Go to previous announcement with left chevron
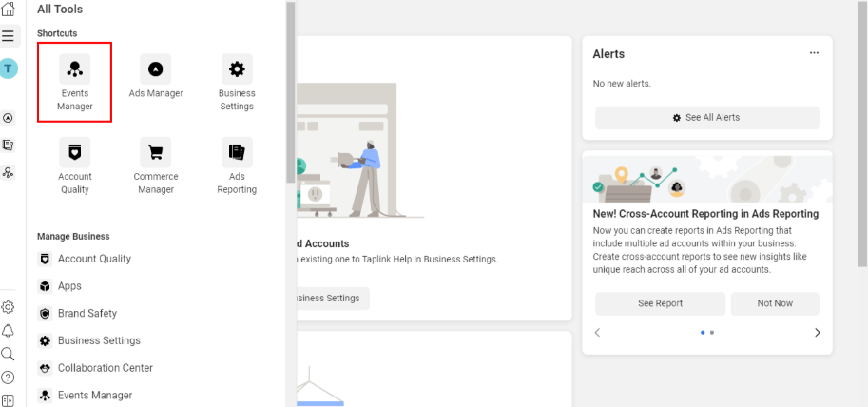The height and width of the screenshot is (407, 868). click(x=598, y=333)
